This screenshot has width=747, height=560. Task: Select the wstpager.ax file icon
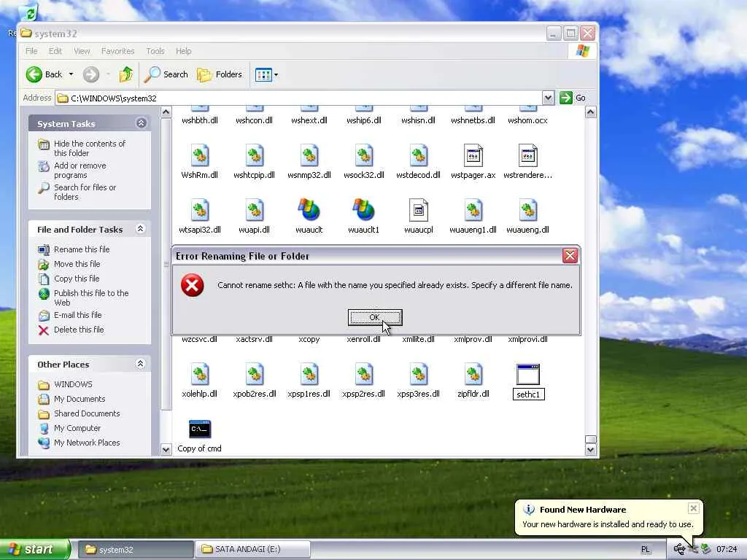(x=473, y=156)
